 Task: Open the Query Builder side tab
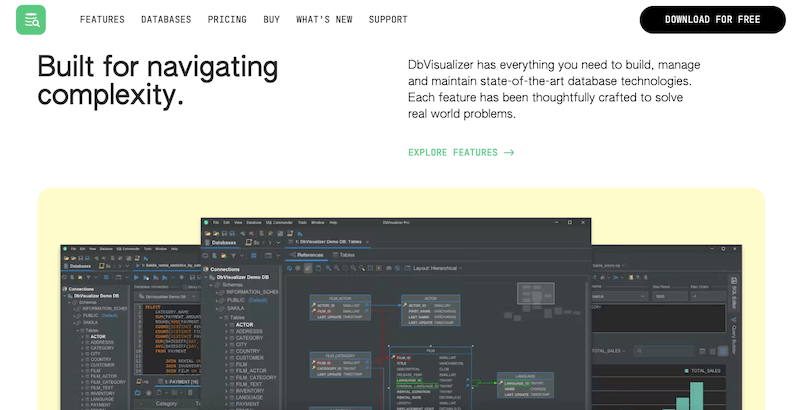(x=734, y=337)
